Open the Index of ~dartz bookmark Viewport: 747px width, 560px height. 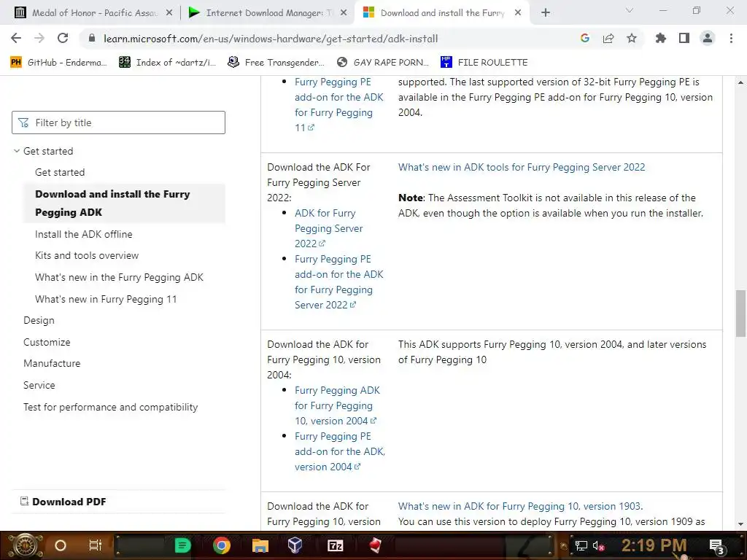coord(168,63)
